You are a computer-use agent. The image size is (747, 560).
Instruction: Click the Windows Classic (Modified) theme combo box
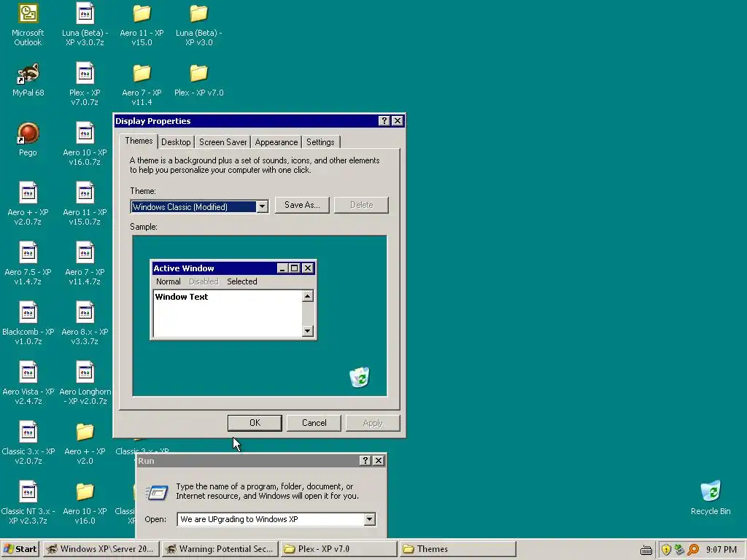[199, 206]
